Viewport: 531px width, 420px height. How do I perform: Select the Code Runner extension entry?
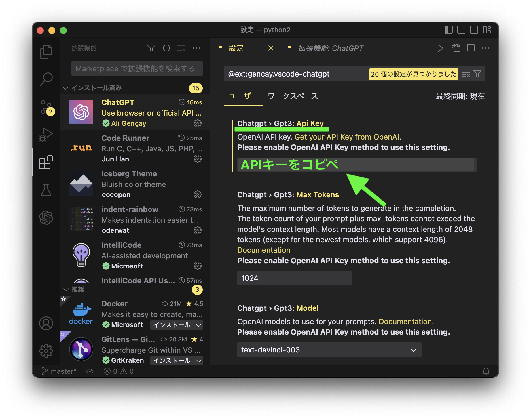135,148
